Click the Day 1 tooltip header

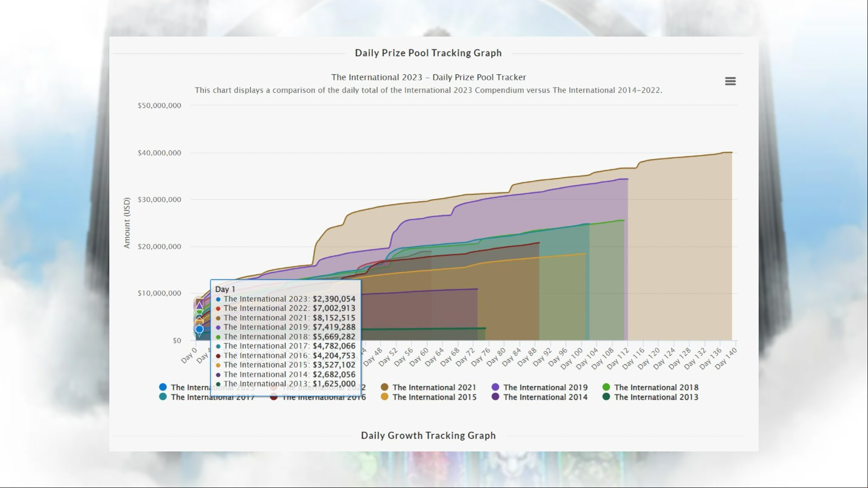point(225,289)
